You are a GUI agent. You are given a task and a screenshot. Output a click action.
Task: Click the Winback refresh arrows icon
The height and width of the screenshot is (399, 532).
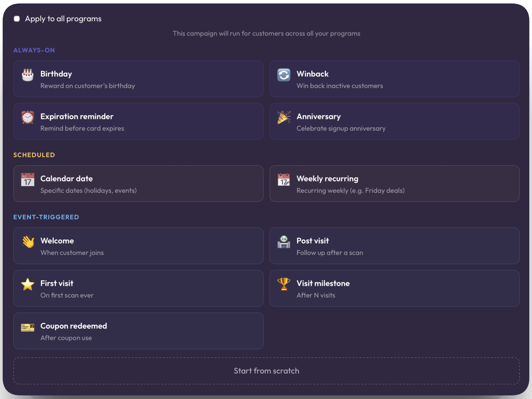click(x=284, y=75)
